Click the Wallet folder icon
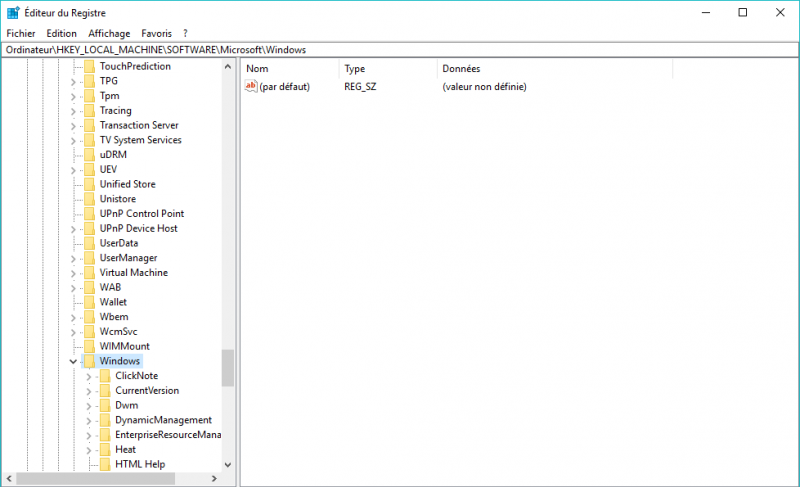The image size is (800, 487). (x=89, y=302)
